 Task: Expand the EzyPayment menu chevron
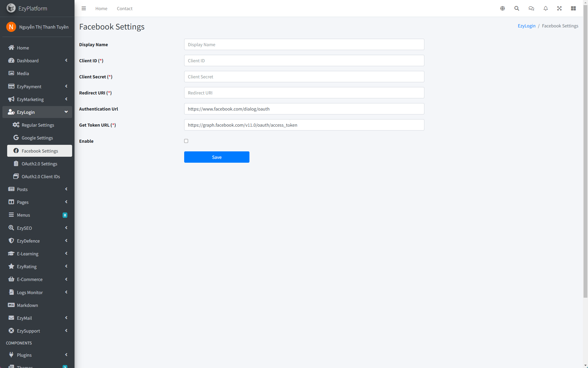point(66,86)
